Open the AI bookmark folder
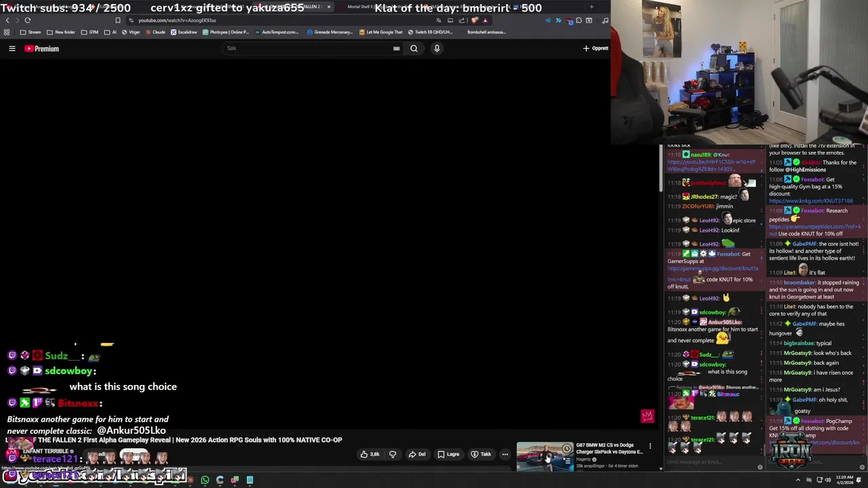Screen dimensions: 868x488 [110, 32]
